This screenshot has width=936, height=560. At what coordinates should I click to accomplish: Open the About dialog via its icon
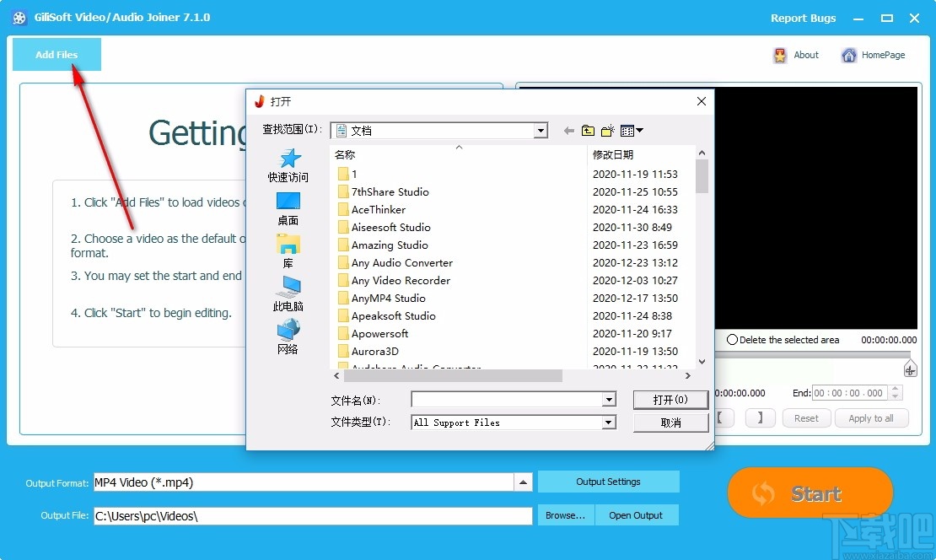779,55
